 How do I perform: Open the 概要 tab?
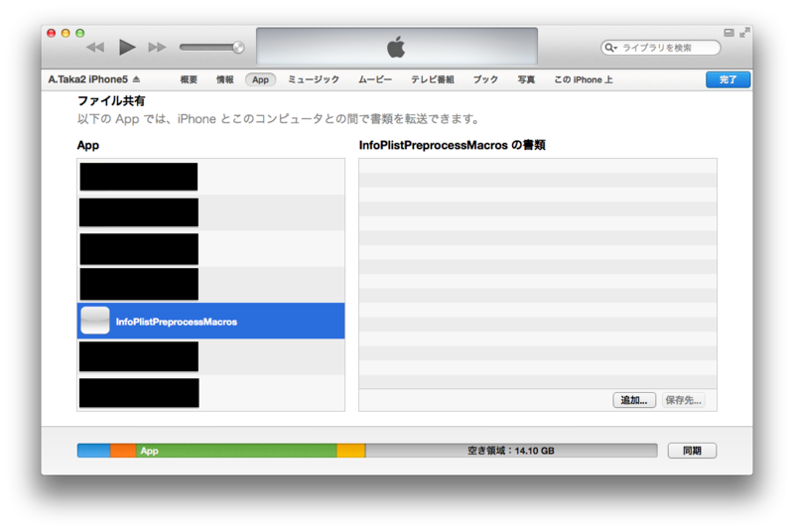[189, 79]
